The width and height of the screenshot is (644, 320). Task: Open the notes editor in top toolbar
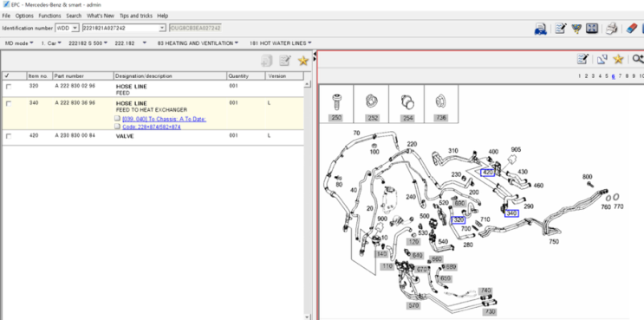coord(560,29)
